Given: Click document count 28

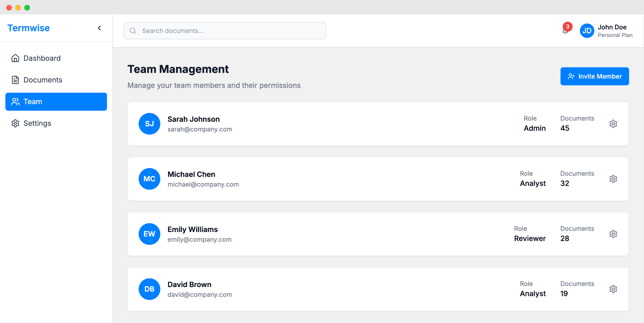Looking at the screenshot, I should coord(565,238).
